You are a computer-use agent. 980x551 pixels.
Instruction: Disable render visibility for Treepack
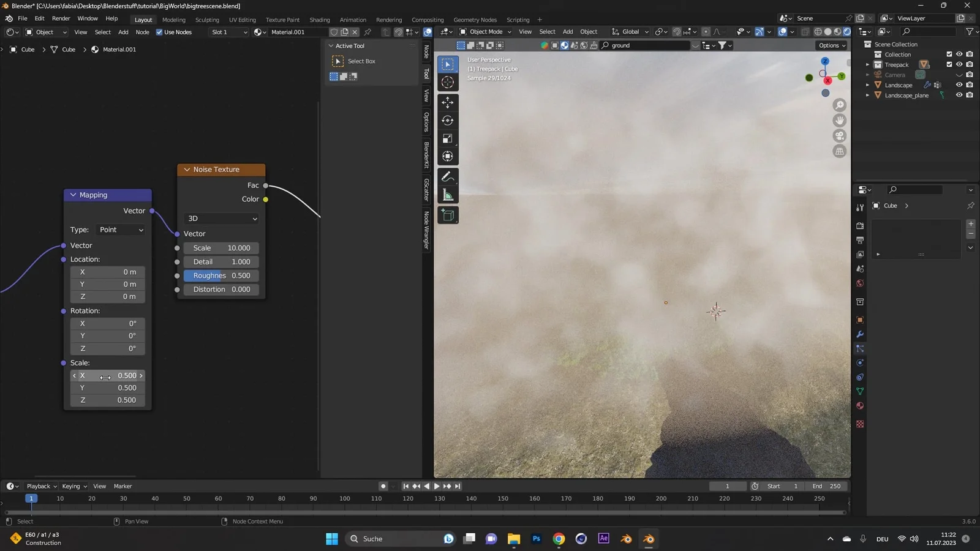[x=970, y=64]
